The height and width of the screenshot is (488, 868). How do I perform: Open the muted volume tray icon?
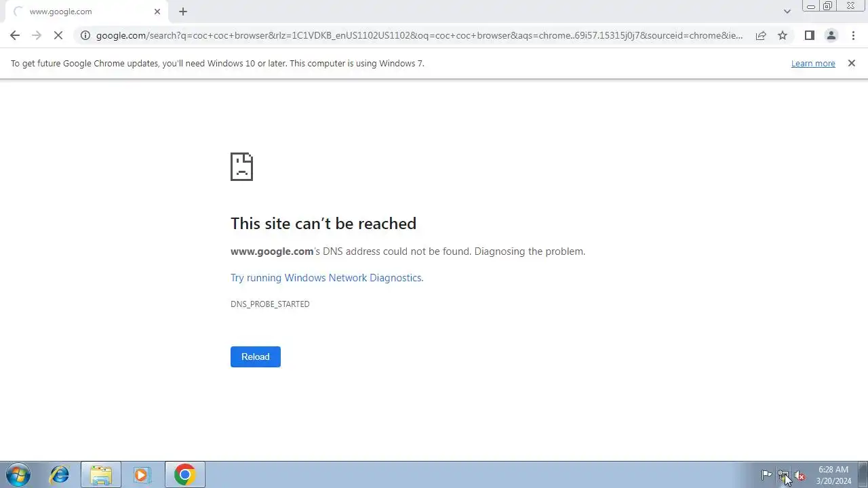click(800, 475)
